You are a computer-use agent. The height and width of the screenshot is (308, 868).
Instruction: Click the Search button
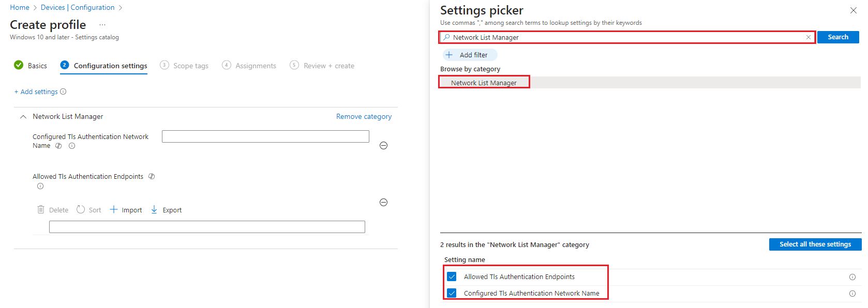[837, 37]
